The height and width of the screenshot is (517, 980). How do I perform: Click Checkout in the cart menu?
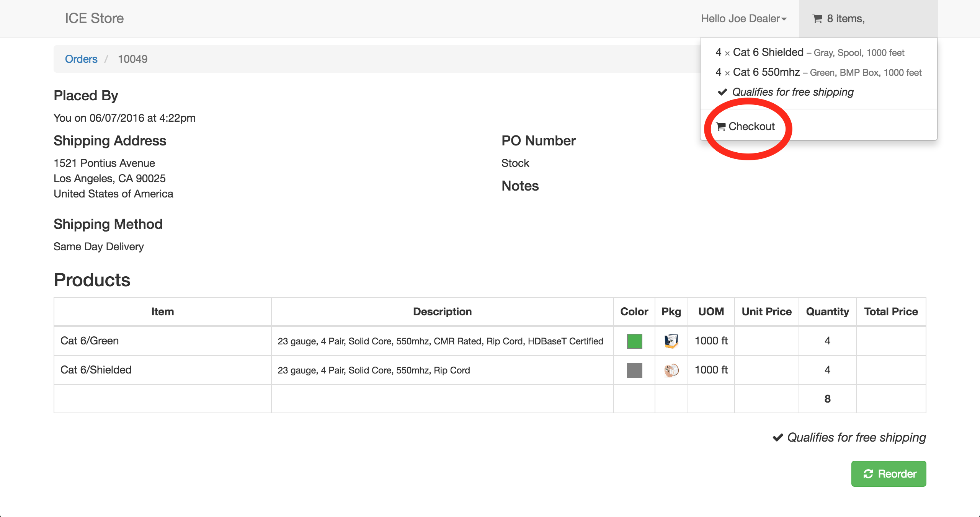click(x=751, y=127)
